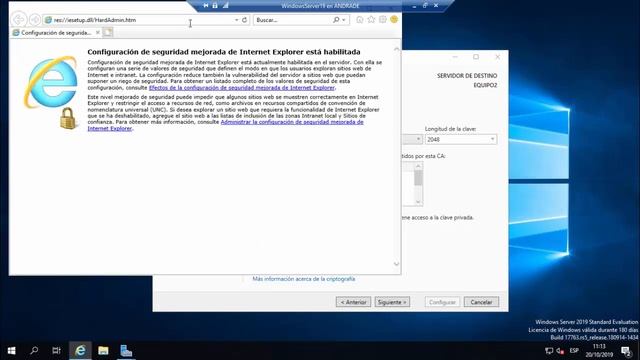Open Internet Explorer's Home icon
The image size is (640, 360).
(360, 20)
